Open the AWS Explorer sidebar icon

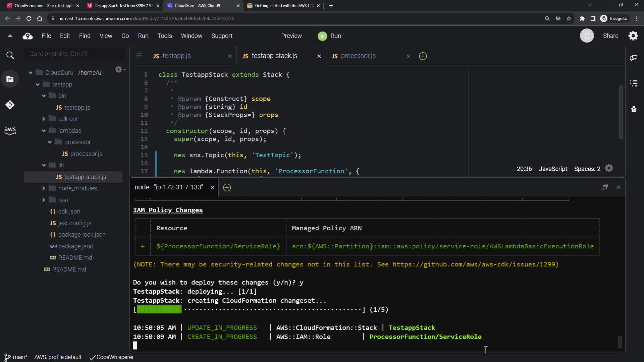[10, 130]
